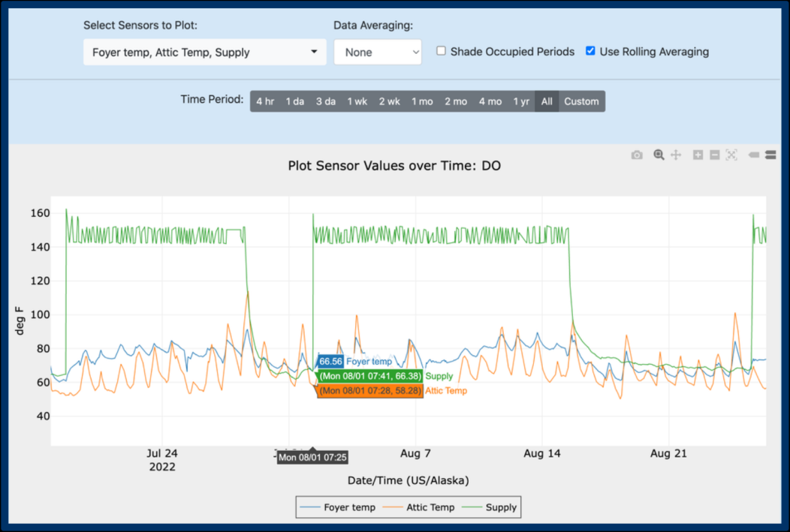Open the Data Averaging None dropdown
The height and width of the screenshot is (532, 790).
tap(378, 52)
